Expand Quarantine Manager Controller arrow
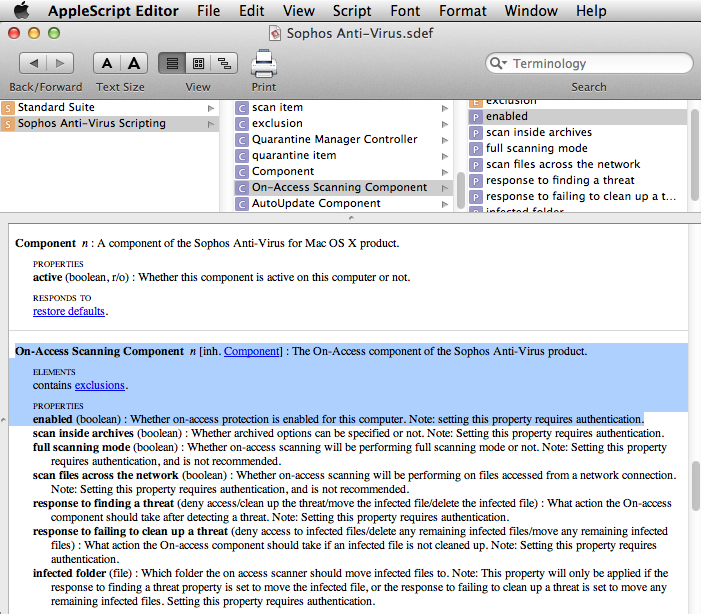The width and height of the screenshot is (701, 614). (x=445, y=140)
